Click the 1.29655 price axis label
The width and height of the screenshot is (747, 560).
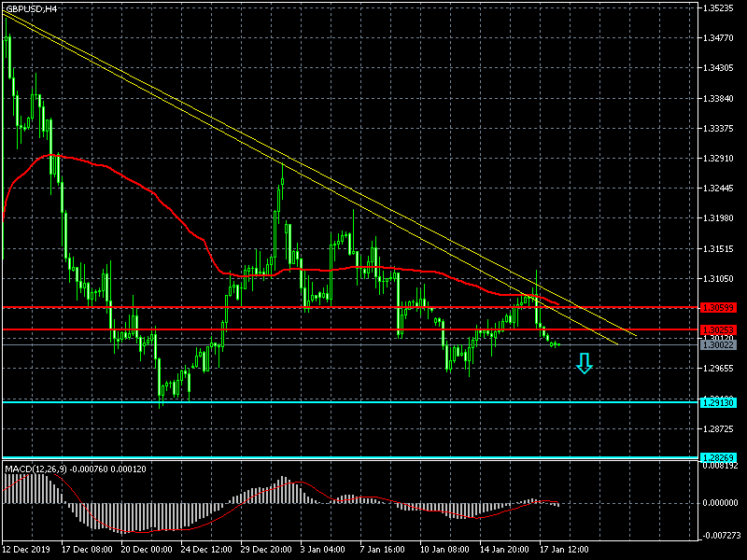click(718, 369)
